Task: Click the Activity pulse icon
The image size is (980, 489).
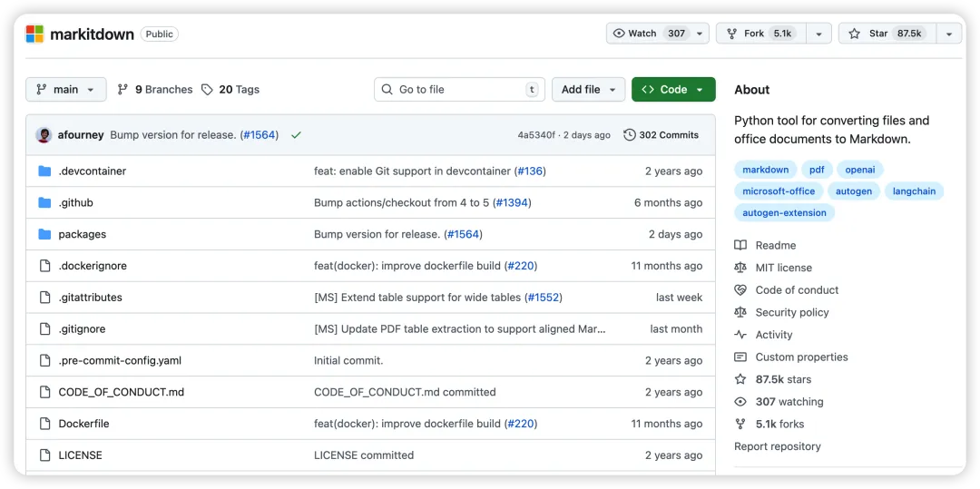Action: click(x=740, y=335)
